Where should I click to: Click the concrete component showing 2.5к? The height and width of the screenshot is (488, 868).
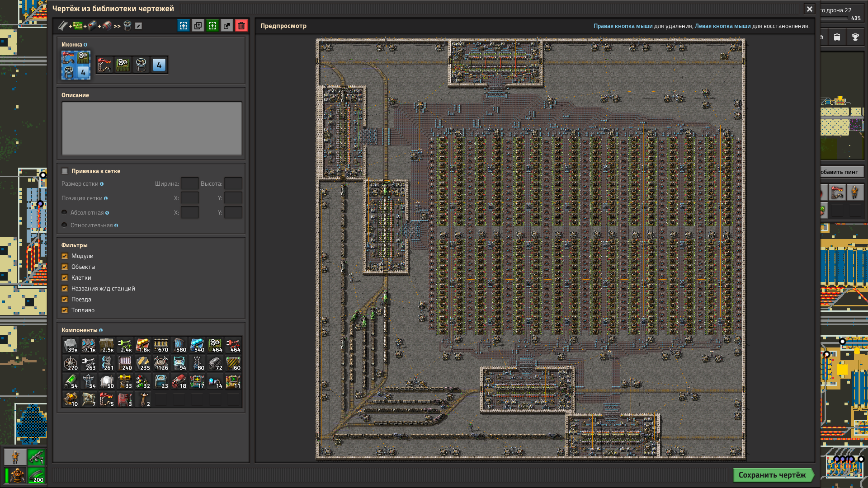coord(107,345)
